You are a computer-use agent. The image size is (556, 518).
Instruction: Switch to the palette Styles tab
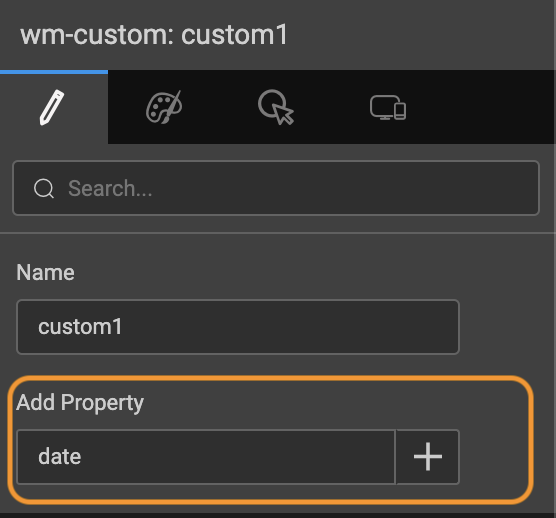click(x=164, y=107)
